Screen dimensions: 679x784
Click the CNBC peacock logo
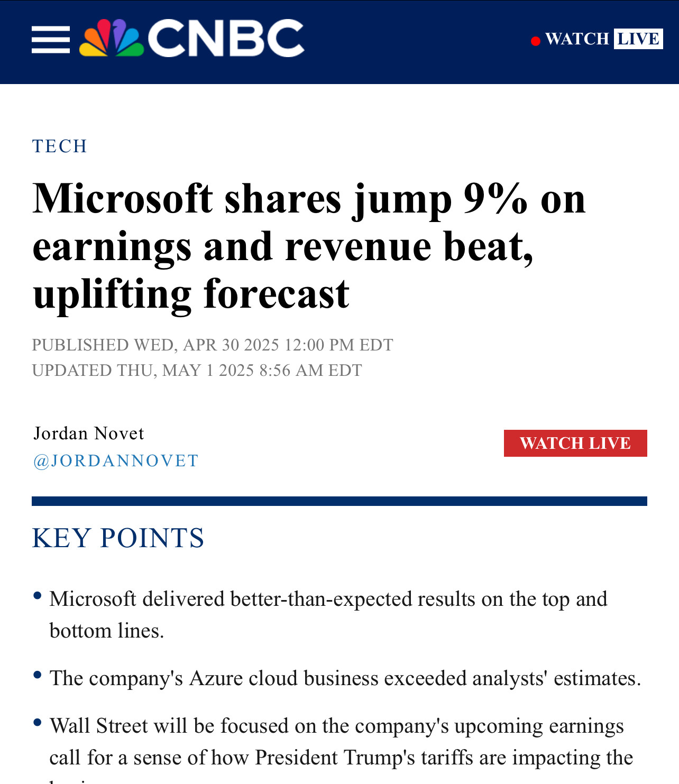click(112, 38)
